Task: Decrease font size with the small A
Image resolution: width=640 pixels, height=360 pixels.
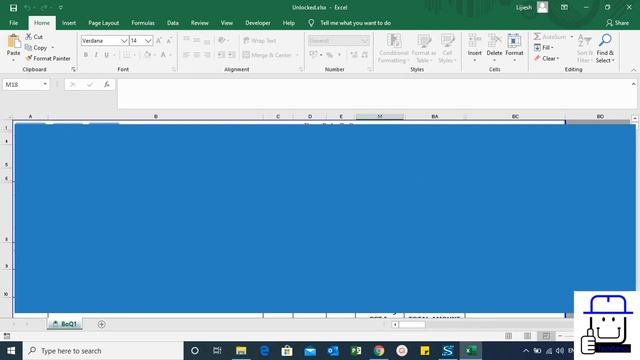Action: [x=169, y=40]
